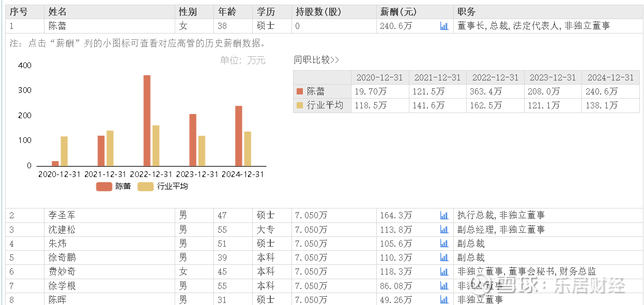Select the name 费妙奇
The height and width of the screenshot is (305, 644).
pos(62,271)
